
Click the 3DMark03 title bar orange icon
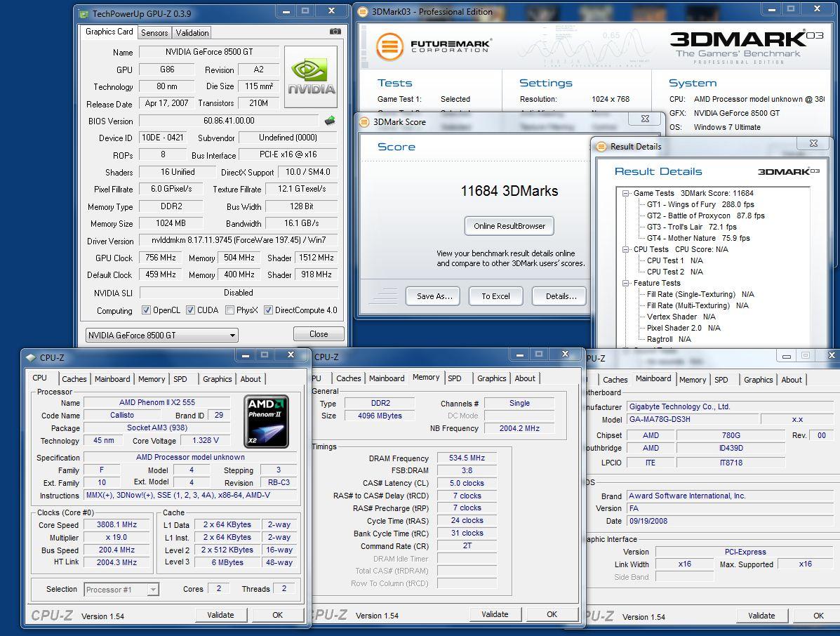pos(364,11)
